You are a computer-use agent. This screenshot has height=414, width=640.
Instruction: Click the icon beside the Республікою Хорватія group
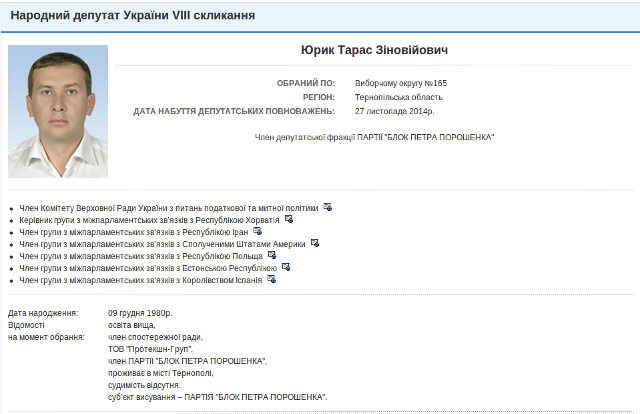click(x=289, y=218)
